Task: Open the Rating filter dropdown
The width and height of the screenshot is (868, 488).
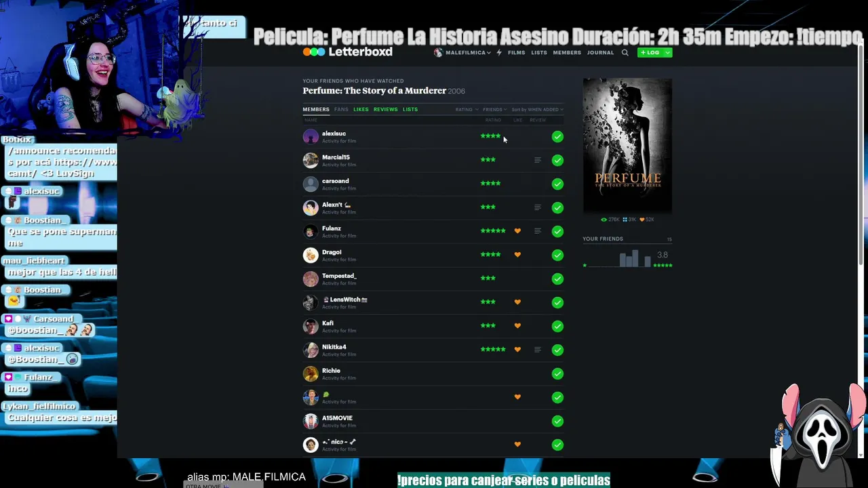Action: [467, 109]
